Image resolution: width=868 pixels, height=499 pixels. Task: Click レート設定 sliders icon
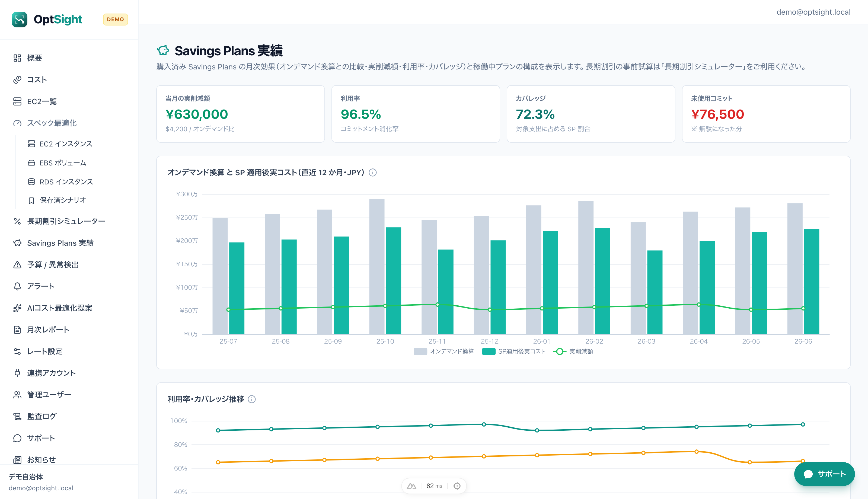click(17, 351)
